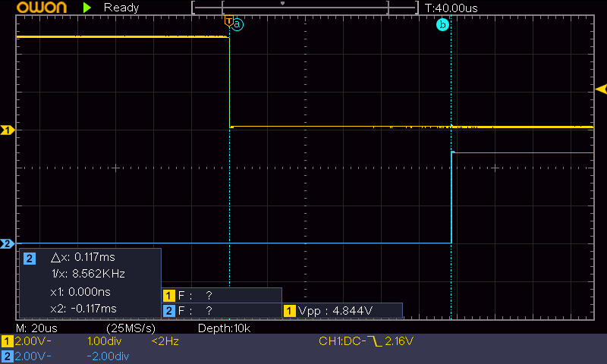This screenshot has height=364, width=607.
Task: Click the (25MS/s) sample rate readout
Action: (131, 328)
